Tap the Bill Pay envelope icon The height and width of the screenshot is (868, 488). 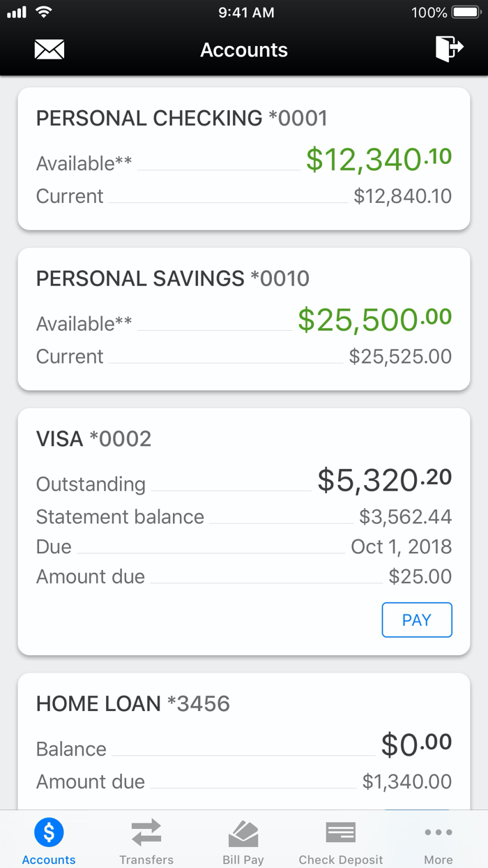[x=243, y=832]
